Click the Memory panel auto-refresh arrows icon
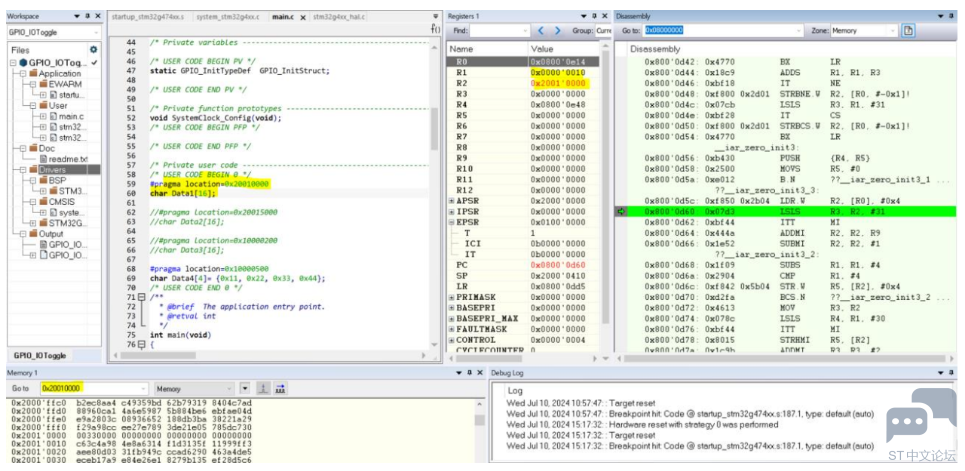The image size is (965, 471). click(x=281, y=388)
